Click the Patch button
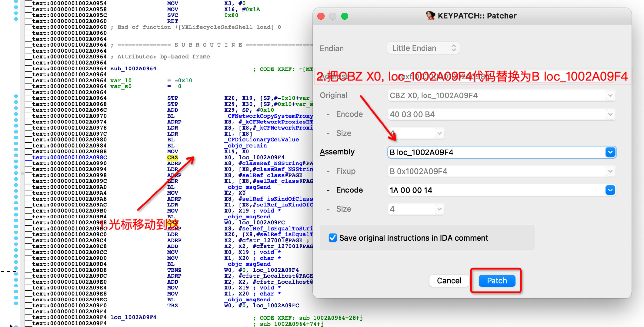 tap(497, 281)
